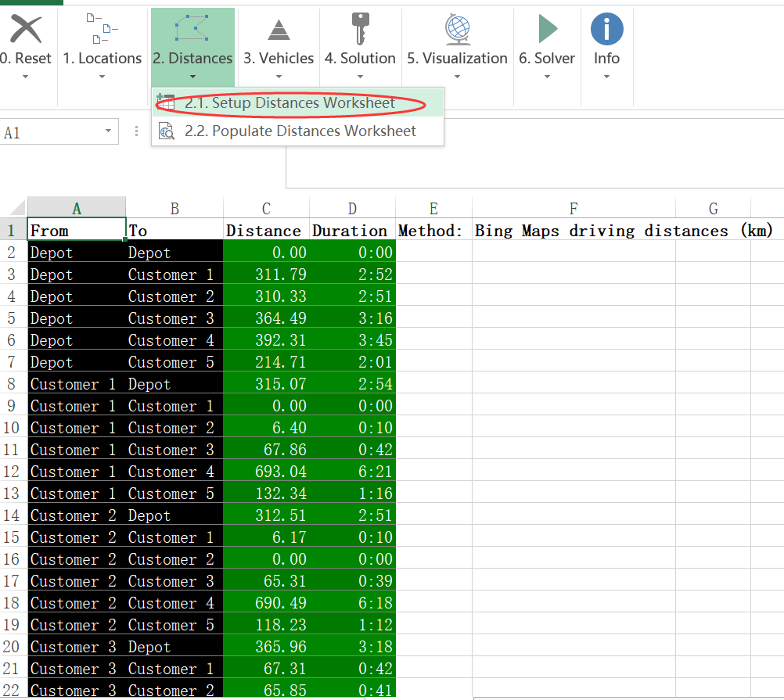The height and width of the screenshot is (700, 784).
Task: Select the Vehicles triangle icon
Action: [x=279, y=29]
